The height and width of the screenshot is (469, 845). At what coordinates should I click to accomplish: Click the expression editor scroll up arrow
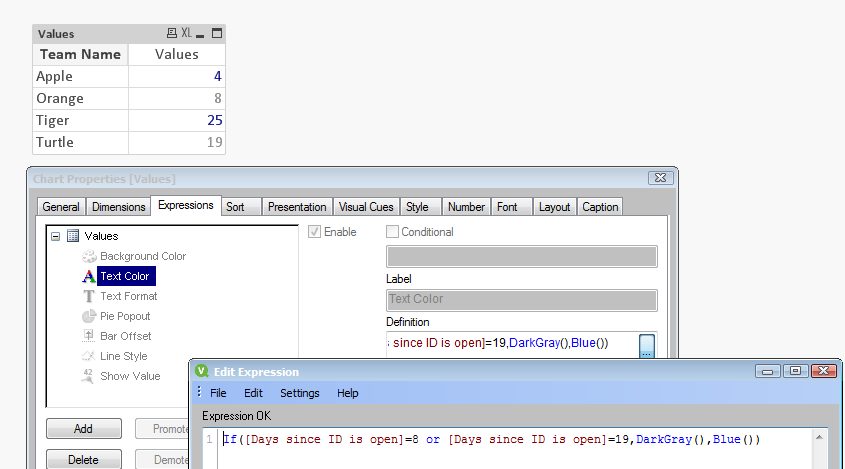tap(819, 437)
